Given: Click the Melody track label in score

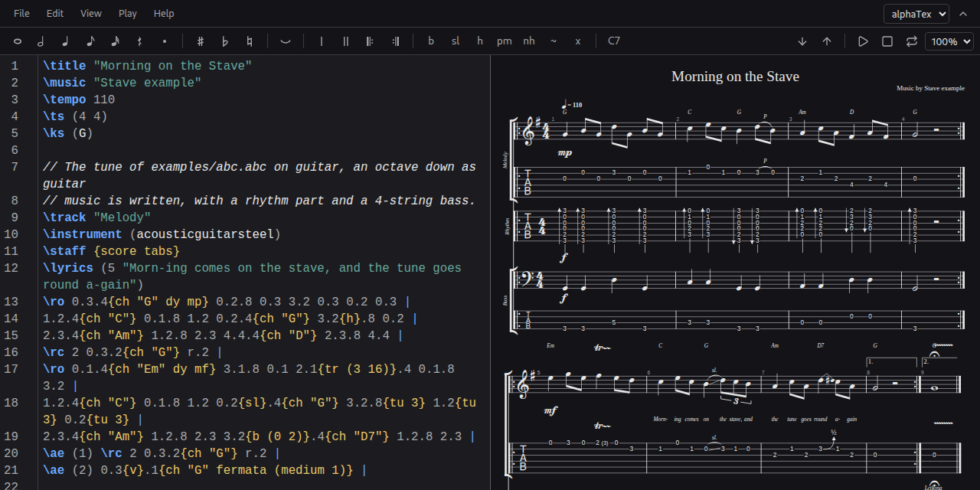Looking at the screenshot, I should pos(505,159).
